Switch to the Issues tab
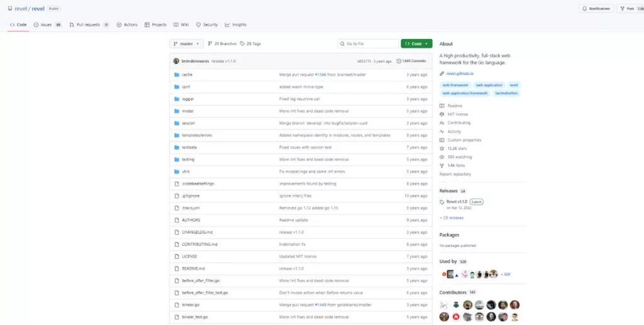The height and width of the screenshot is (325, 644). (x=47, y=25)
